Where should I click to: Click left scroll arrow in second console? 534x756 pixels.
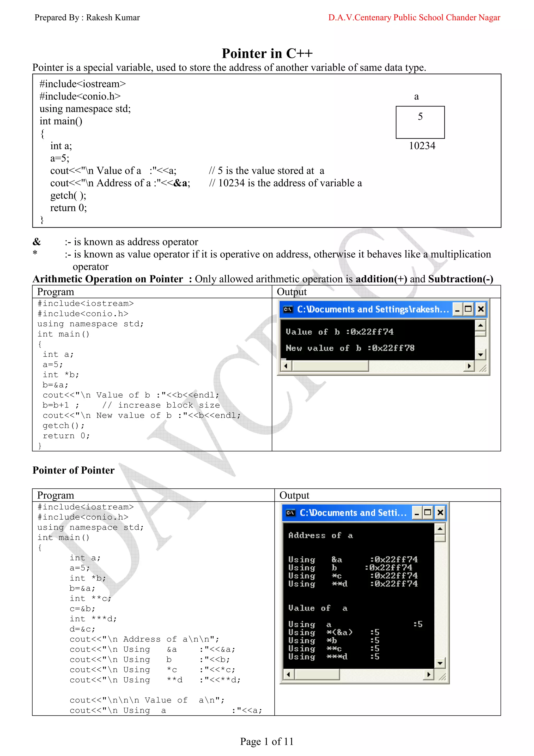pos(289,675)
